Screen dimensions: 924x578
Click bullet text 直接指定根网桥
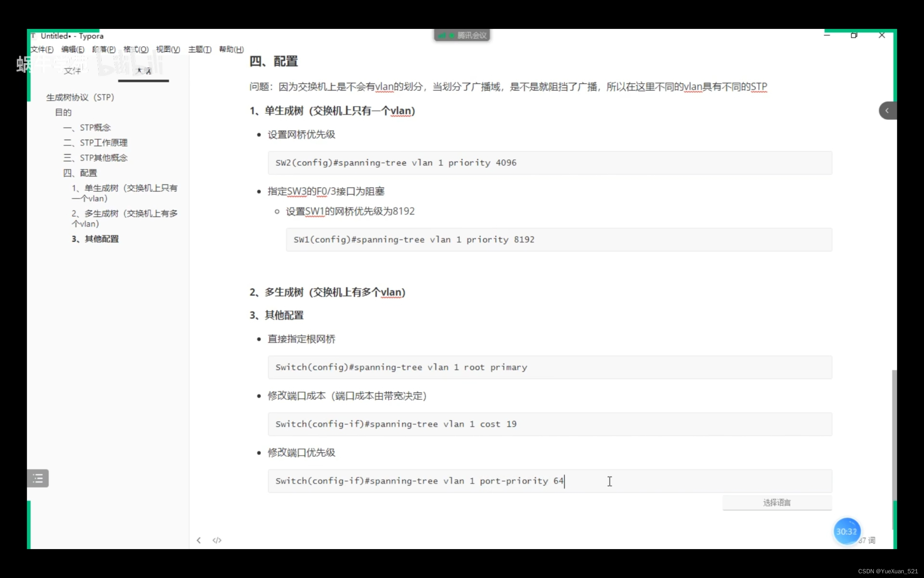coord(301,339)
